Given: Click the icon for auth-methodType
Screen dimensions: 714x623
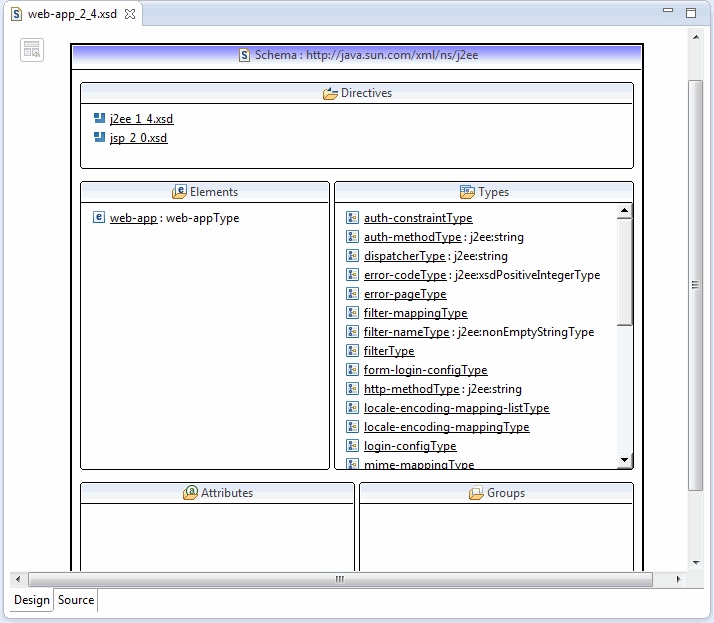Looking at the screenshot, I should [352, 237].
